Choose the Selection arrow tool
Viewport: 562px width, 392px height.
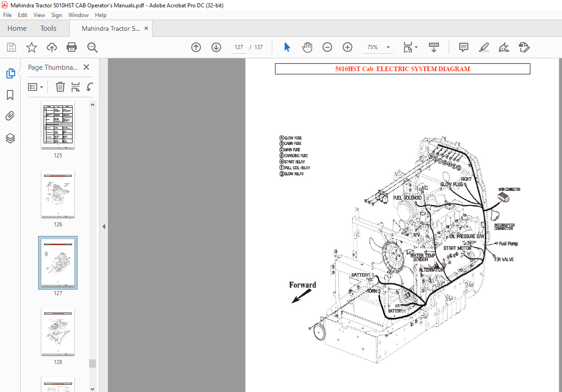(287, 47)
